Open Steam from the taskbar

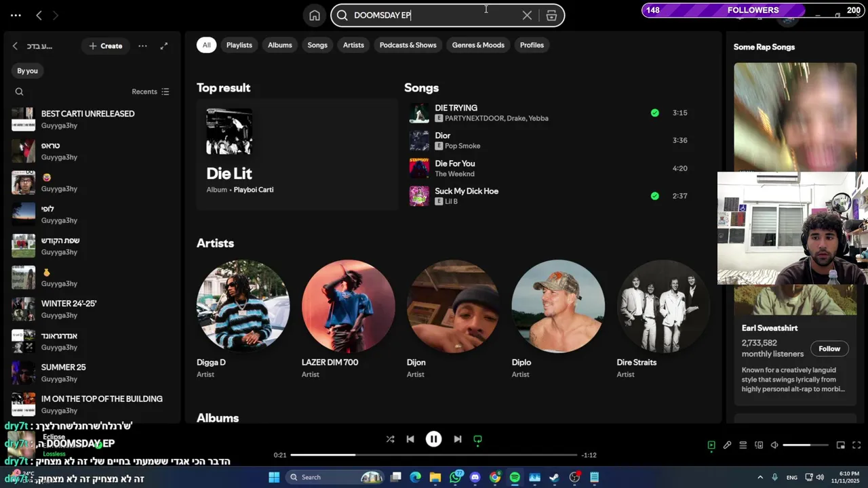point(554,477)
